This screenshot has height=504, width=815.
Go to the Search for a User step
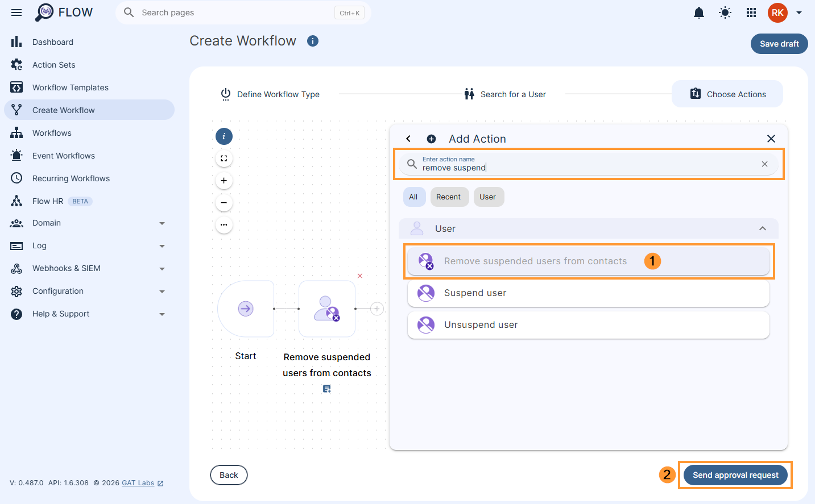pos(505,94)
